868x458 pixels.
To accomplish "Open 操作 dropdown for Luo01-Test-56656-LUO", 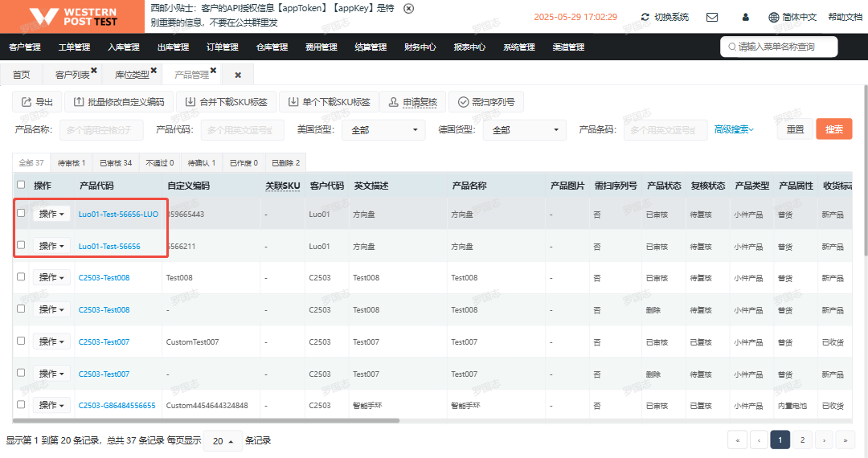I will click(x=51, y=214).
